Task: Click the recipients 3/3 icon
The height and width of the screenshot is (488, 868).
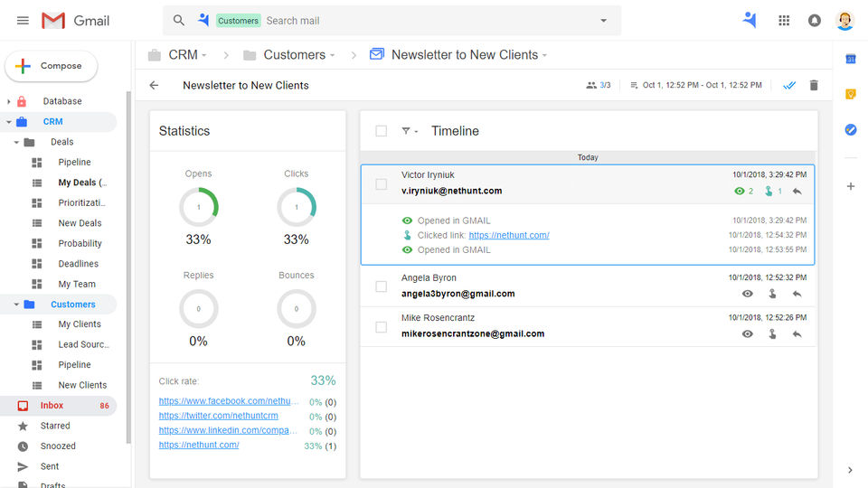Action: click(591, 85)
